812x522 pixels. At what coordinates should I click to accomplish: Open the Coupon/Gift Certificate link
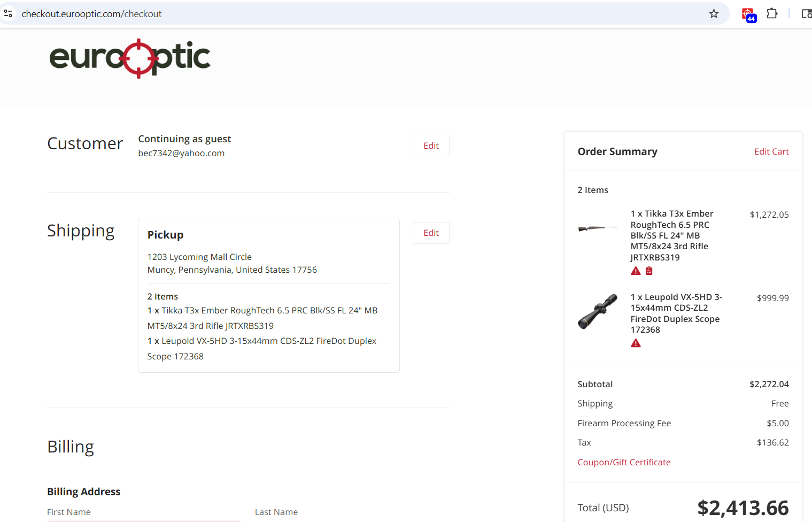624,462
